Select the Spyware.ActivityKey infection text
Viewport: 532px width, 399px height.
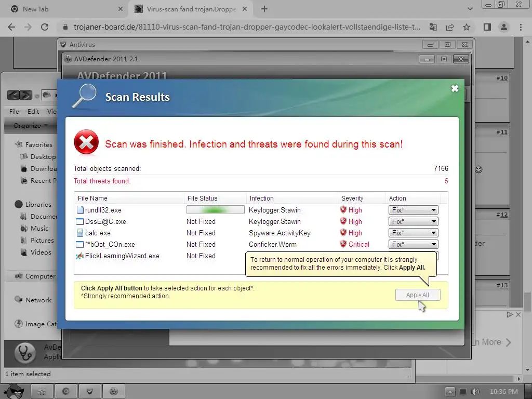280,233
